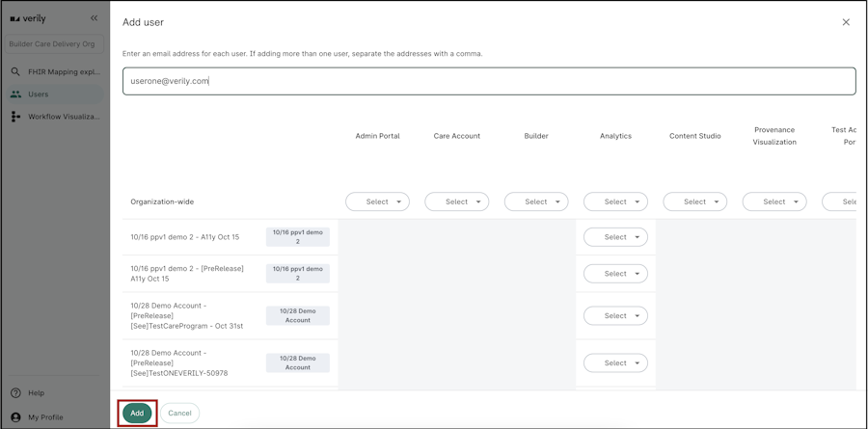Open Organization-wide Admin Portal Select dropdown

[377, 202]
